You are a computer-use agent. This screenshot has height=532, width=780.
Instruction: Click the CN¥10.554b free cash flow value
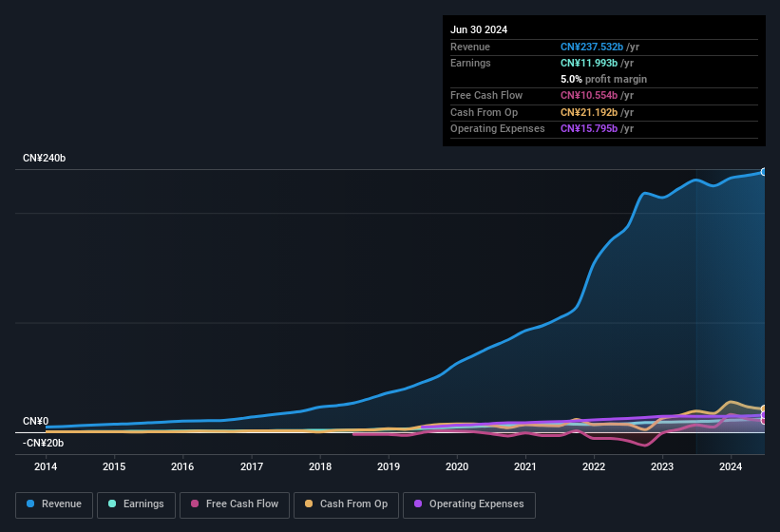tap(589, 95)
